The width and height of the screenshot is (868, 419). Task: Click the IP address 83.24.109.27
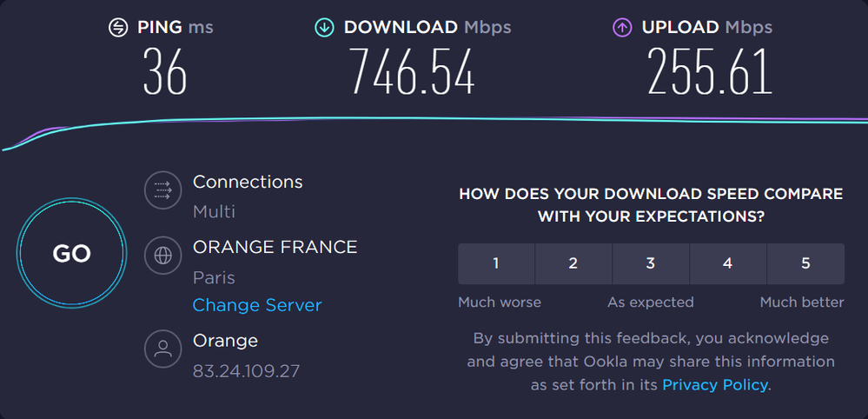[246, 371]
